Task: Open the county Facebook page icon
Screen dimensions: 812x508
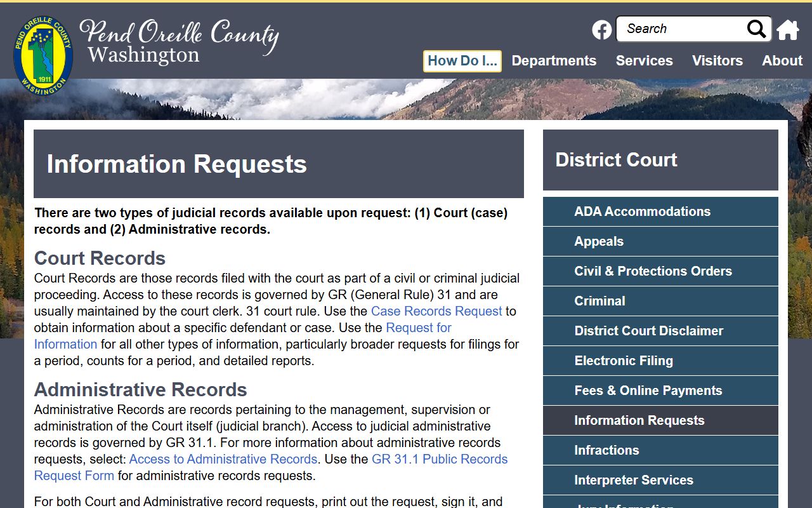Action: tap(601, 29)
